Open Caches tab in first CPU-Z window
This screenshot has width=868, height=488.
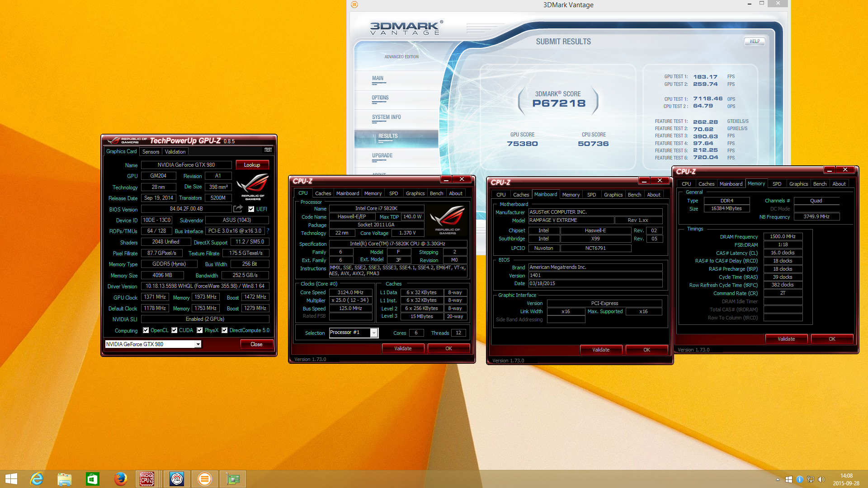[x=323, y=193]
